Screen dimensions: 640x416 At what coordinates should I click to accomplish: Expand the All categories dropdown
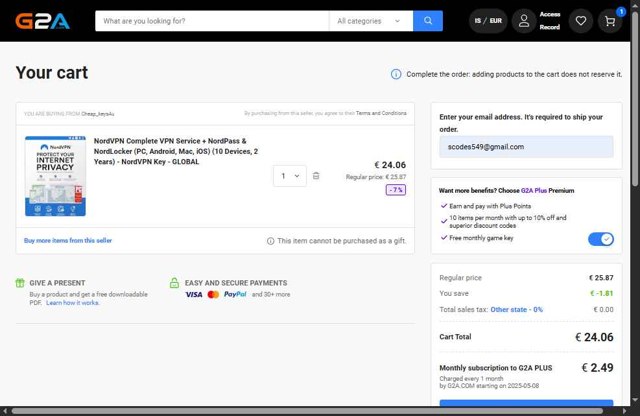(x=371, y=21)
